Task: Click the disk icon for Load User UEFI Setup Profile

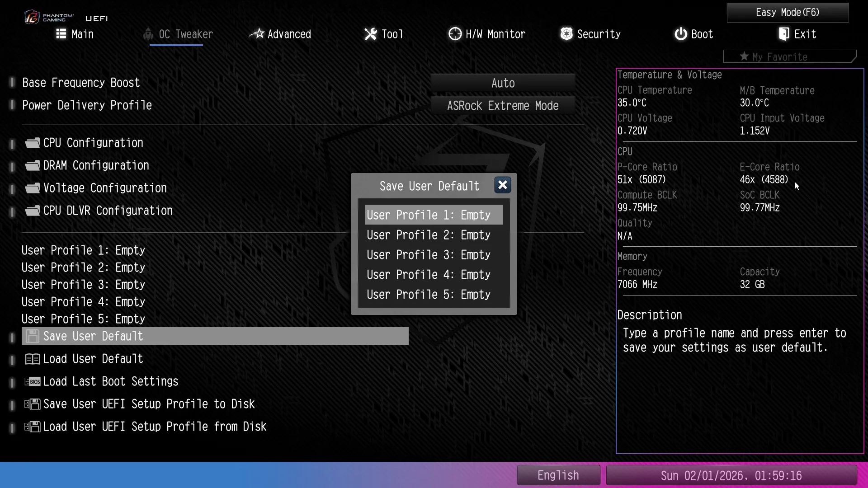Action: [x=32, y=427]
